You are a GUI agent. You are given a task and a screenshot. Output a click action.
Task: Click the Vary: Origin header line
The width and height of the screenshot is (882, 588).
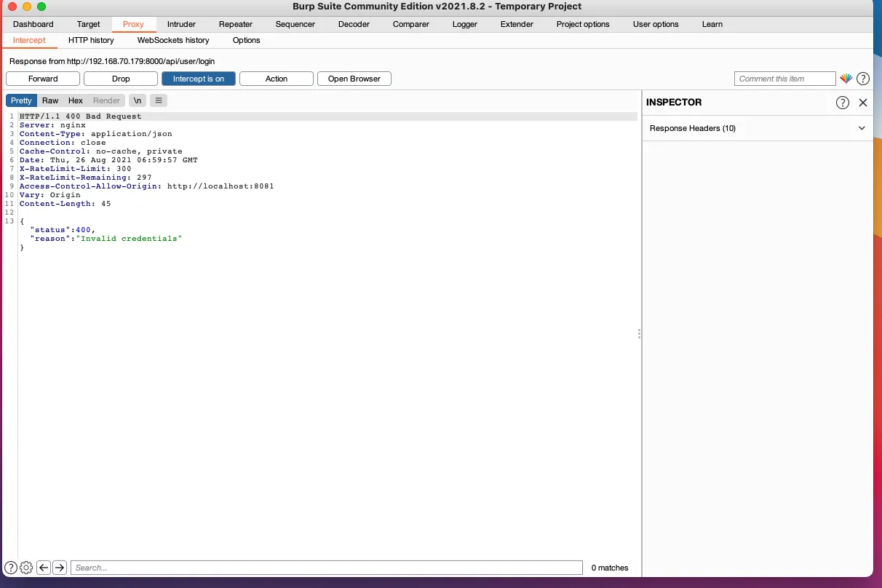[50, 195]
